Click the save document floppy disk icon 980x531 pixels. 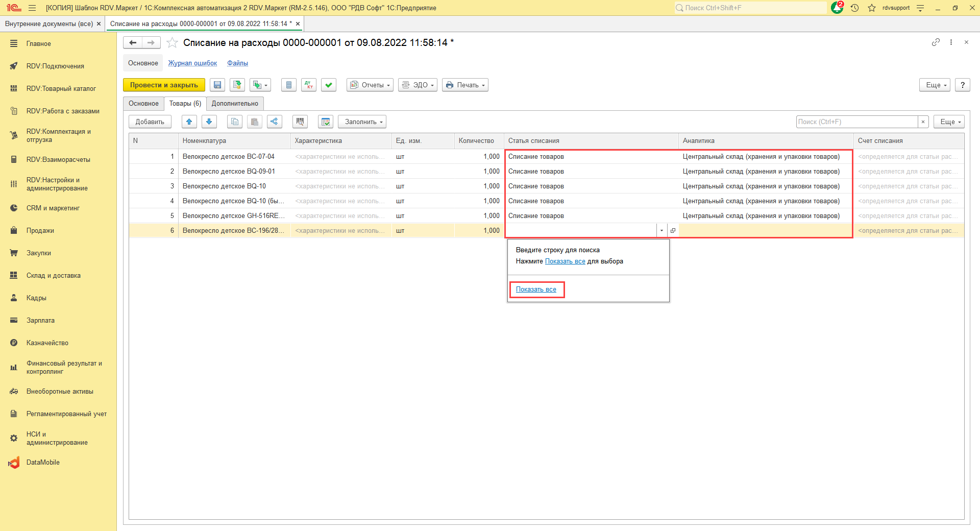pyautogui.click(x=217, y=85)
